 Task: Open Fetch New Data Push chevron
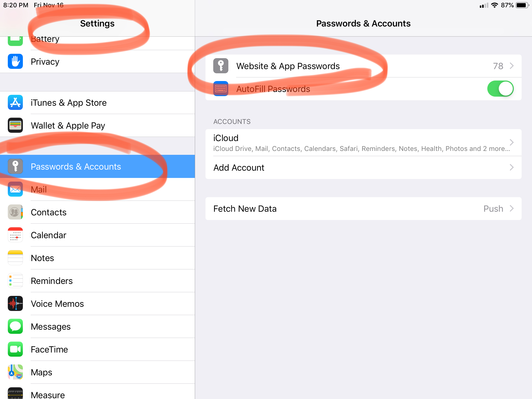tap(511, 209)
